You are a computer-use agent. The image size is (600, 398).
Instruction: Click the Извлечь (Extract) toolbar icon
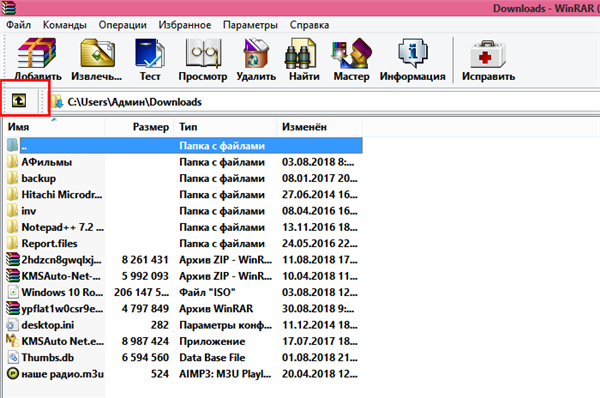pos(97,54)
